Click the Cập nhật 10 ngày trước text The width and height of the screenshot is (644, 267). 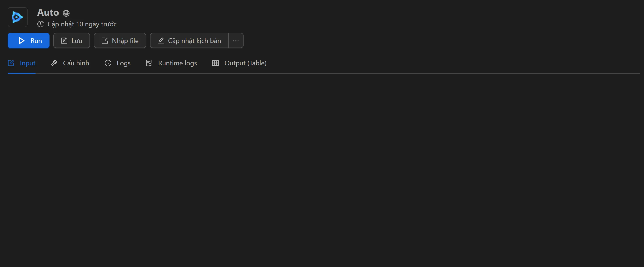82,24
